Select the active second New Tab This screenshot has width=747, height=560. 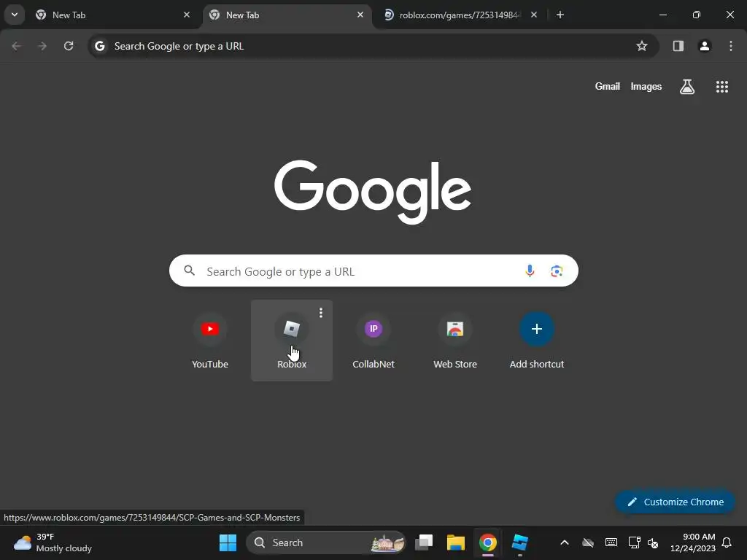point(287,15)
